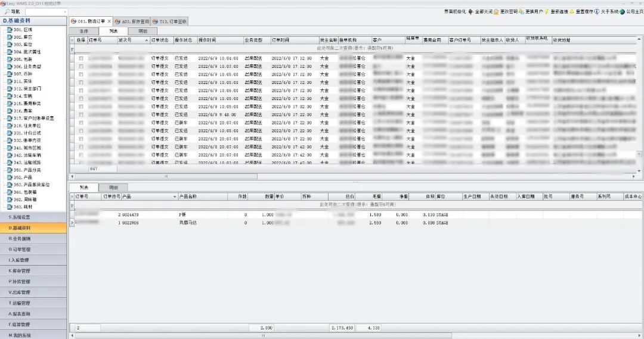Open the 导航 navigation search dropdown
Viewport: 644px width, 339px height.
(x=64, y=11)
